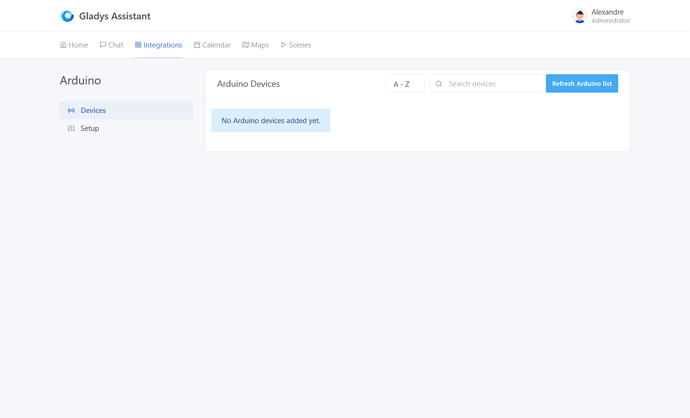Viewport: 690px width, 418px height.
Task: Click the Gladys Assistant logo icon
Action: pos(67,16)
